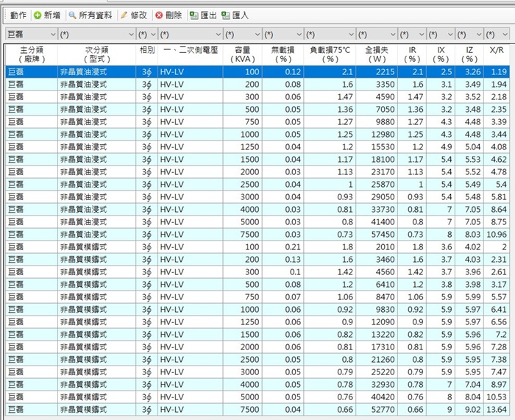Click the 所有資料 label

[x=95, y=15]
